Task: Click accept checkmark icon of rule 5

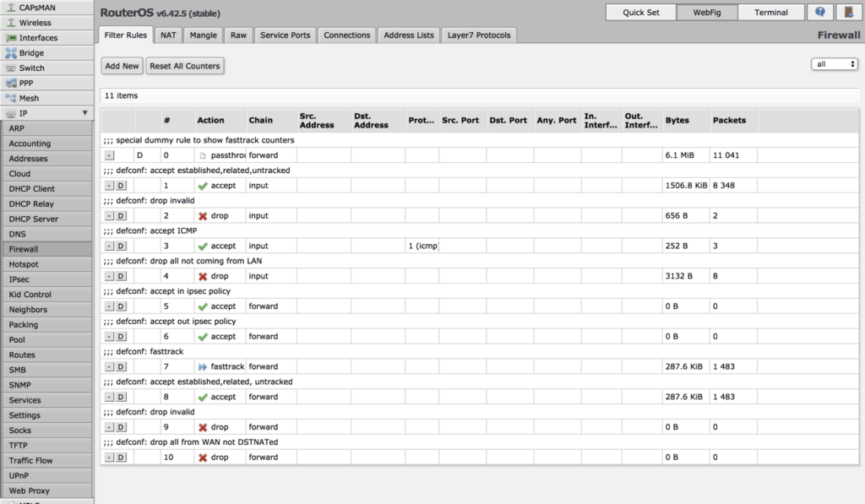Action: click(203, 306)
